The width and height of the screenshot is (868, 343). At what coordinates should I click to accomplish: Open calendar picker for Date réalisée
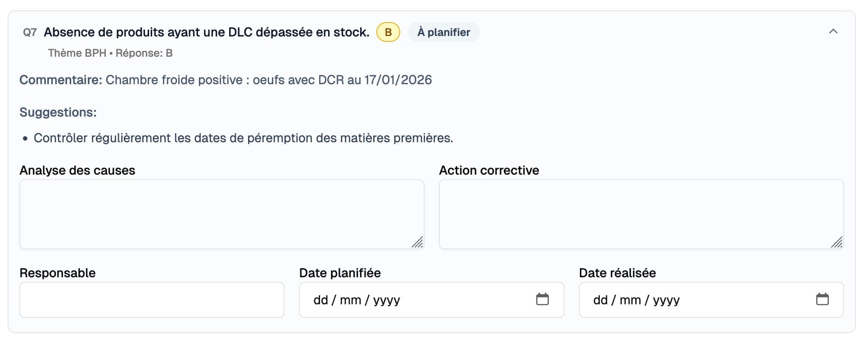click(822, 299)
